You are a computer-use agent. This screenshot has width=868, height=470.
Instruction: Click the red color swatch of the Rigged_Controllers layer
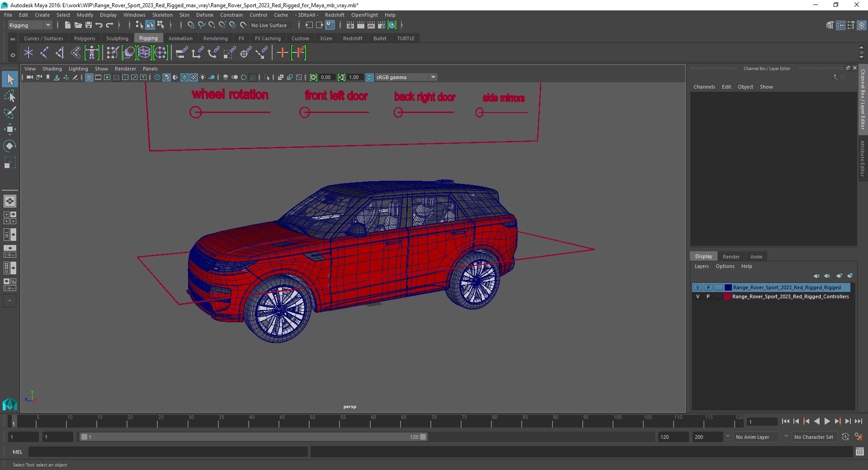(x=727, y=296)
